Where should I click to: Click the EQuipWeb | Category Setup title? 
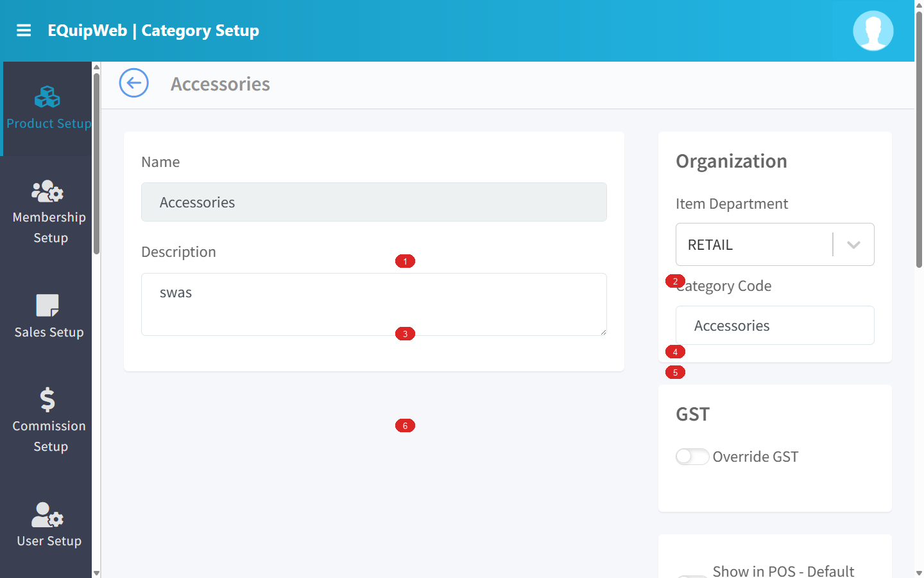tap(153, 30)
